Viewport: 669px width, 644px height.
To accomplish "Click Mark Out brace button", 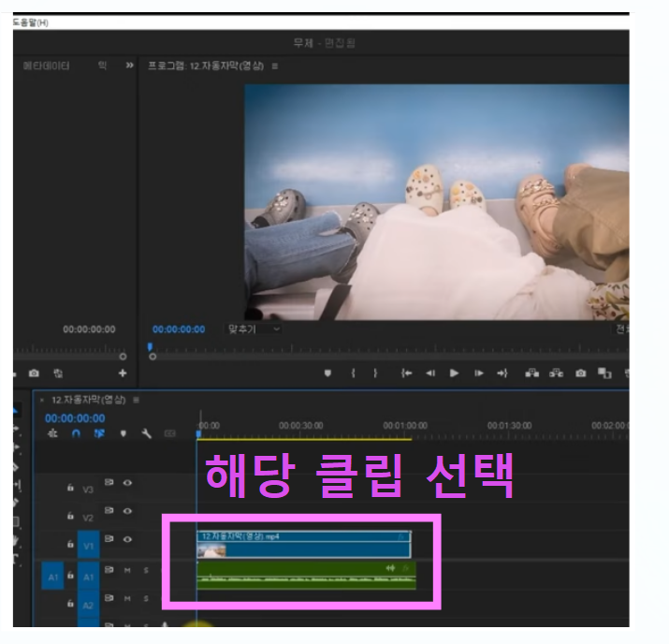I will click(x=375, y=373).
